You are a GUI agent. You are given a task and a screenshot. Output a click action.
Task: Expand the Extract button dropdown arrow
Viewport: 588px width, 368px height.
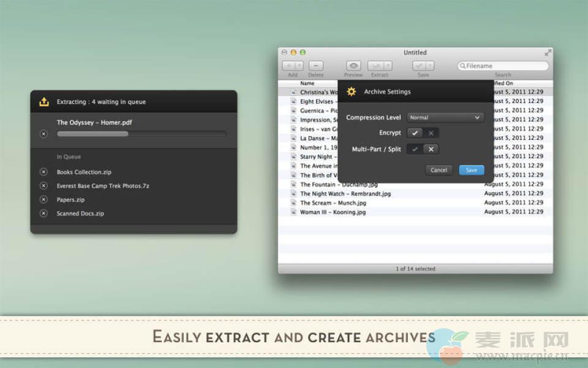tap(388, 66)
